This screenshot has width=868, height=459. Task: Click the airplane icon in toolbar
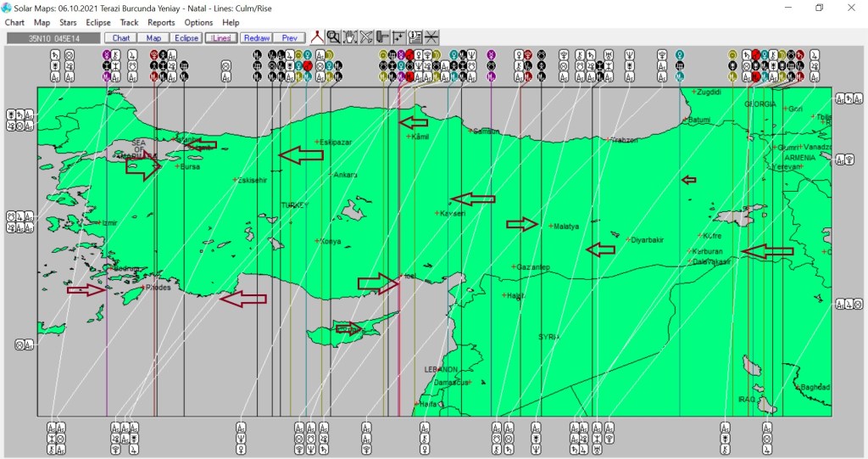(366, 37)
